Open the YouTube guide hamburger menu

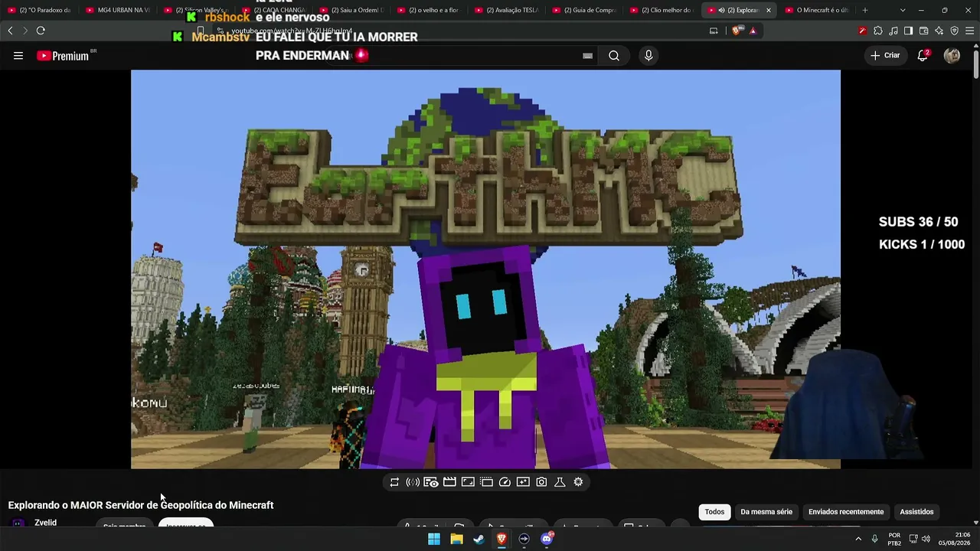click(18, 56)
